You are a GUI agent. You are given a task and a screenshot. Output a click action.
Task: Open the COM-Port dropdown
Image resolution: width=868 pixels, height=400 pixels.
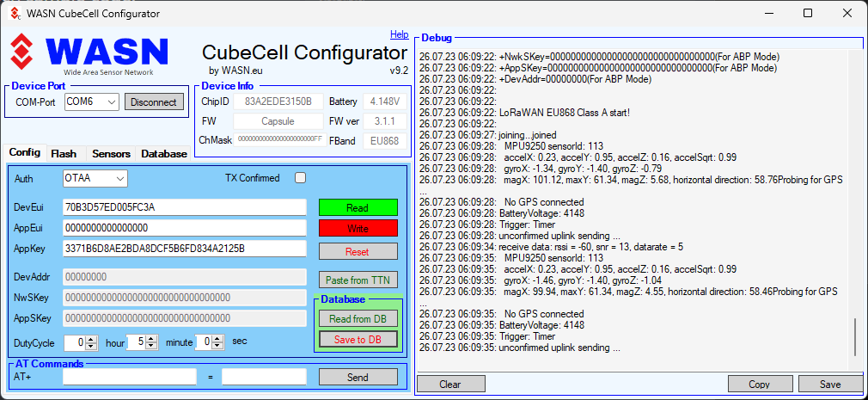pos(91,102)
